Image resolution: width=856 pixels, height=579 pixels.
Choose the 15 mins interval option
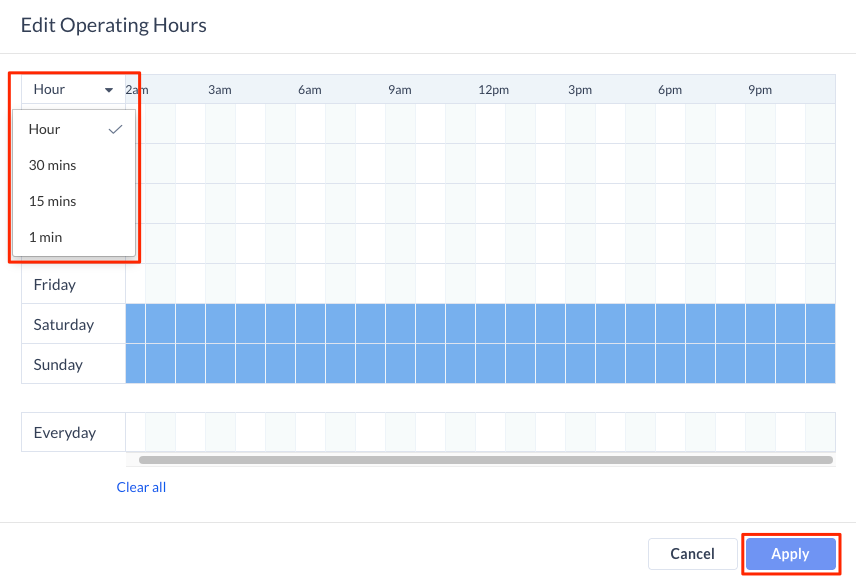tap(74, 201)
